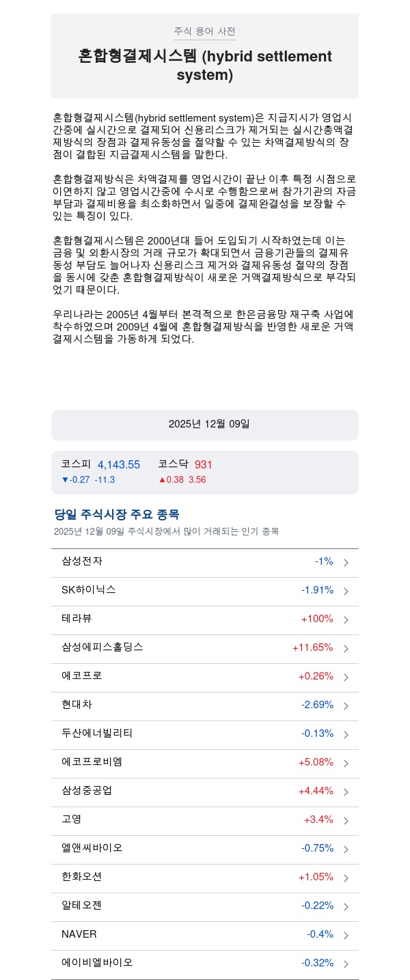Image resolution: width=410 pixels, height=980 pixels.
Task: Click the chevron arrow in 에코프로비엠 row
Action: coord(346,764)
